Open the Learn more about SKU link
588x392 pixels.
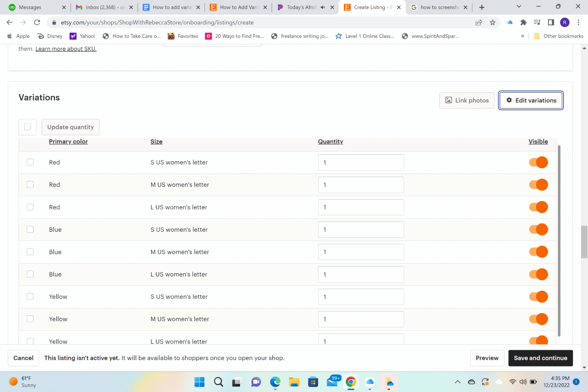tap(65, 49)
